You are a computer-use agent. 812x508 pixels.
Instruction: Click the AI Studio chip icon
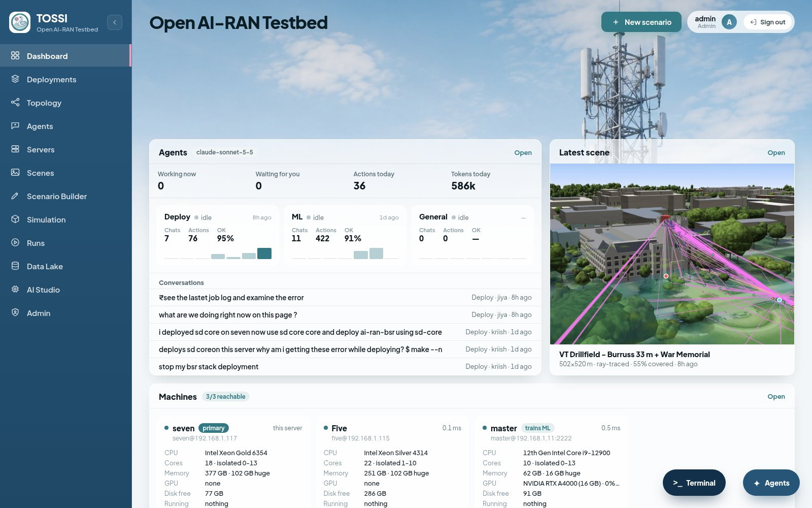[x=15, y=289]
